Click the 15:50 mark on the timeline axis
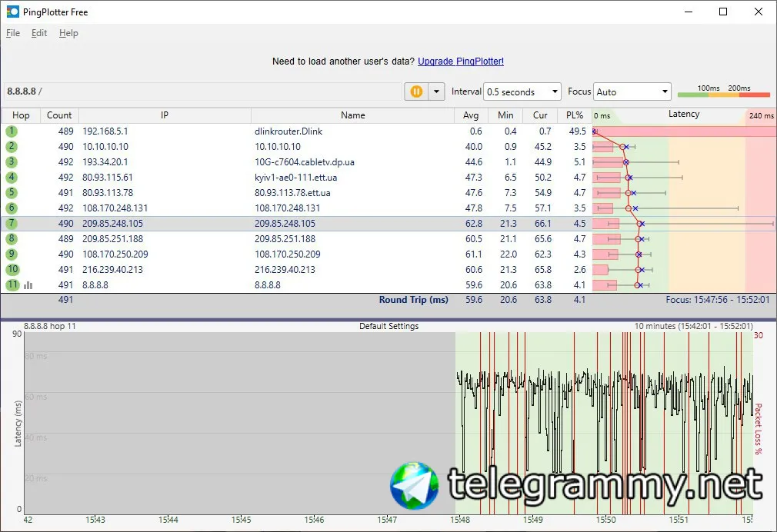 (x=605, y=520)
